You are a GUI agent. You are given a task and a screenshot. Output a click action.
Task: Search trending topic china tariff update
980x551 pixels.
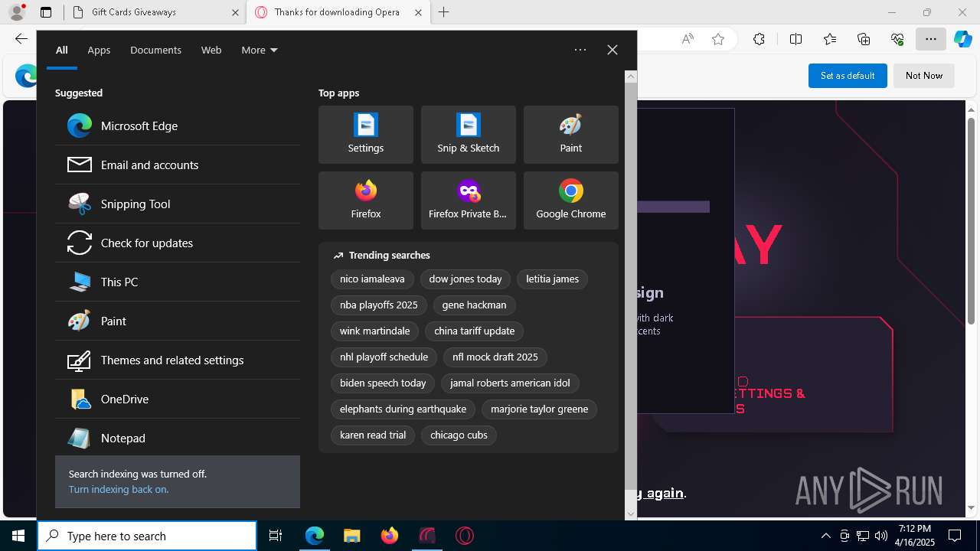pyautogui.click(x=475, y=331)
